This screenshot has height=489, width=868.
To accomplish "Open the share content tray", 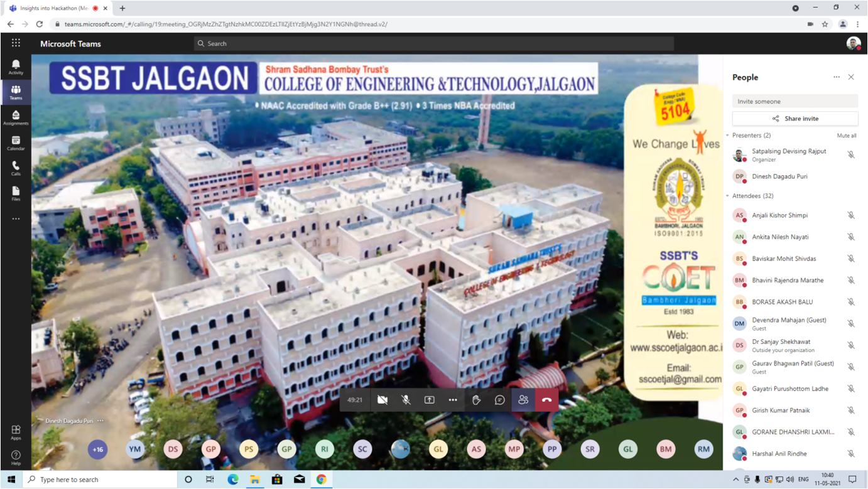I will click(430, 400).
